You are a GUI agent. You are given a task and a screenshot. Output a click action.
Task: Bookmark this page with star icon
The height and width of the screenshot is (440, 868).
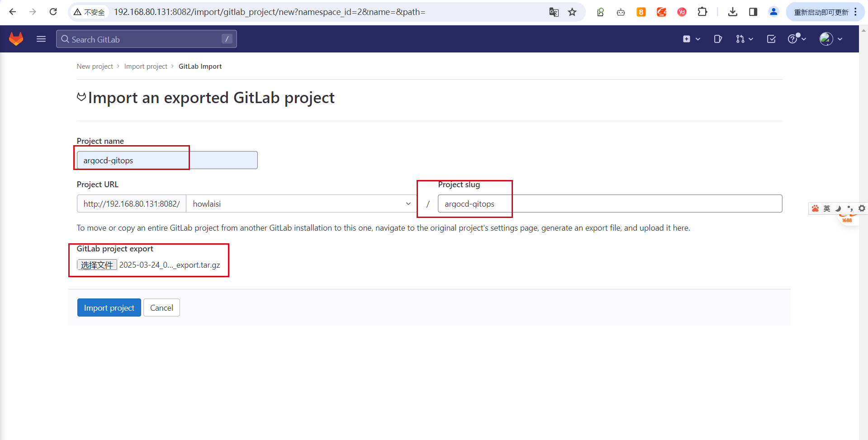(572, 12)
